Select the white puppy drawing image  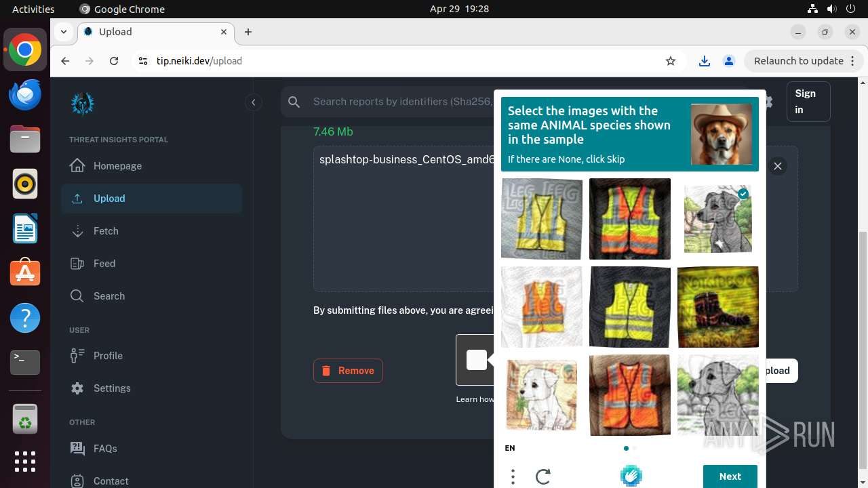542,395
